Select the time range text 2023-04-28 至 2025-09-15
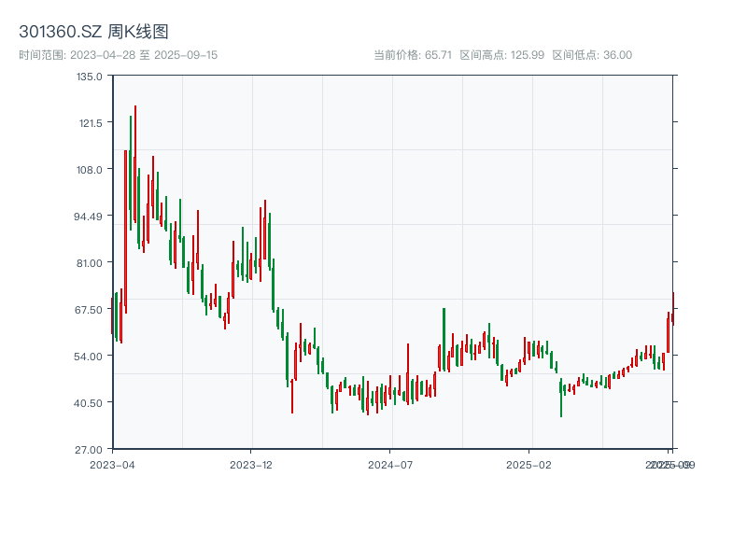Screen dimensions: 747x560 pos(144,55)
